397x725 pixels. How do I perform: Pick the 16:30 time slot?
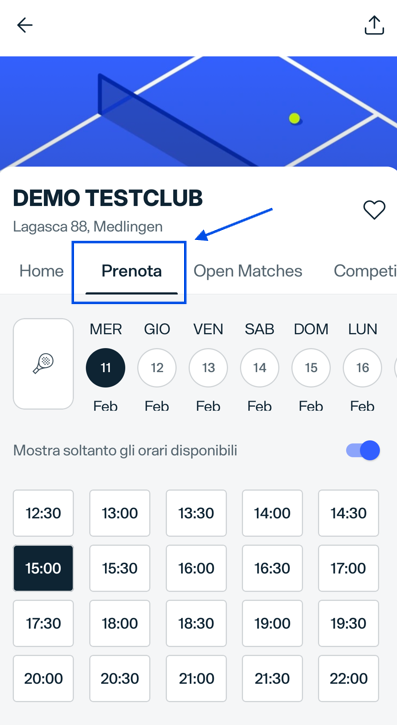click(x=272, y=568)
